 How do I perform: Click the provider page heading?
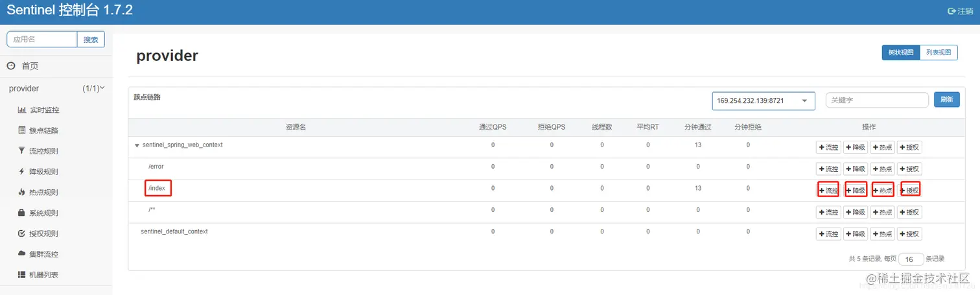pyautogui.click(x=167, y=56)
